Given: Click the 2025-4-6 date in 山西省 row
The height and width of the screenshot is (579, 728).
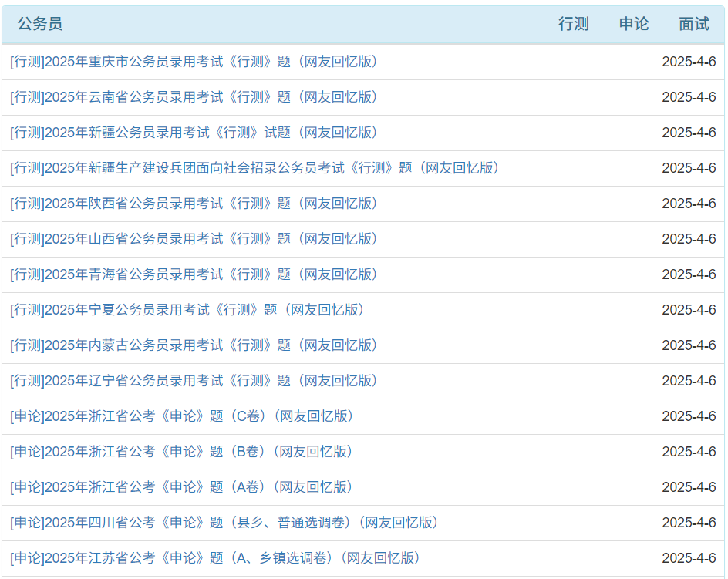Looking at the screenshot, I should tap(689, 239).
